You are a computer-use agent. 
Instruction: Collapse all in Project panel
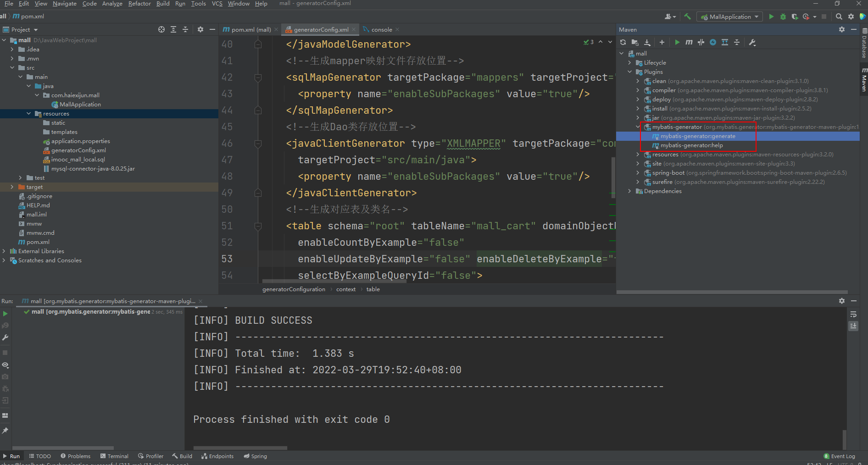click(185, 29)
